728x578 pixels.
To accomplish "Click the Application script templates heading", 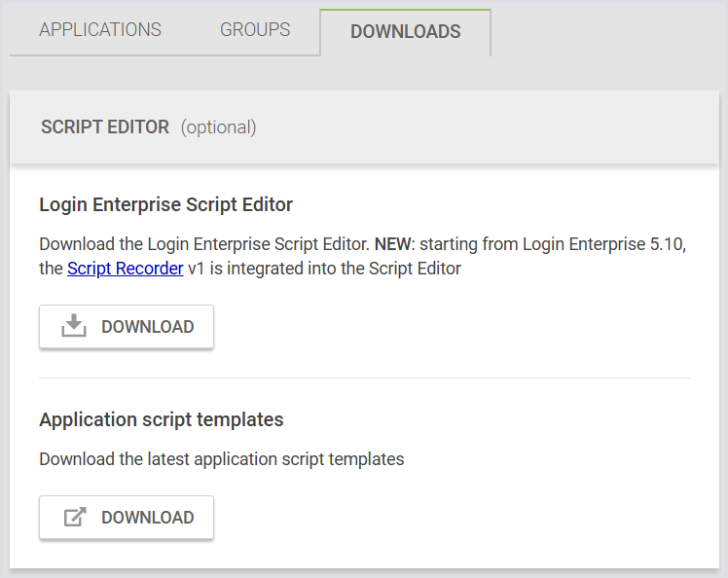I will coord(162,419).
